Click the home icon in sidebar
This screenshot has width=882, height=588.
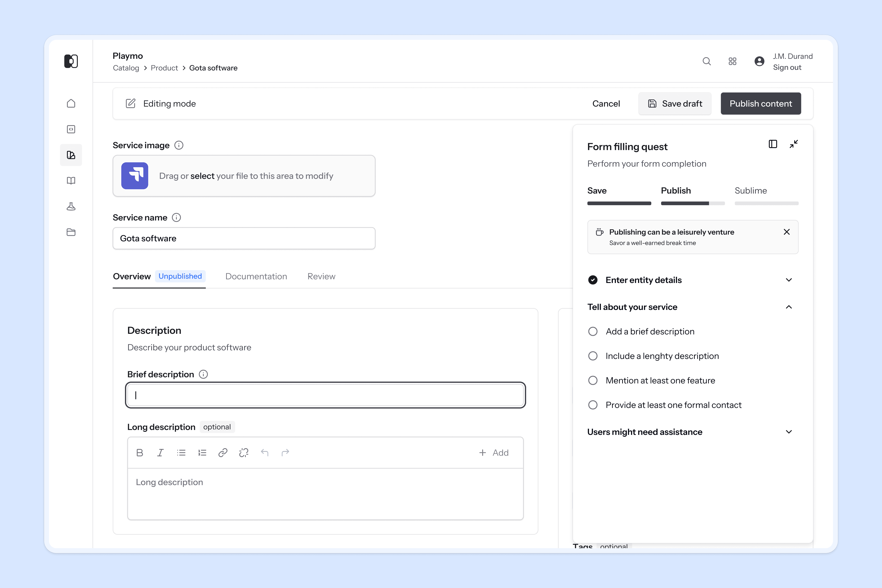71,104
